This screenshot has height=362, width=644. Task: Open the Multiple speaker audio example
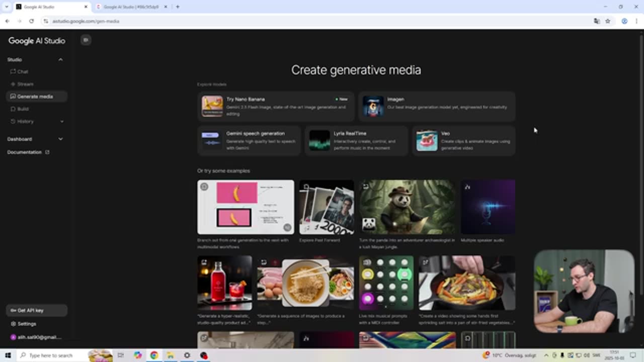click(488, 207)
